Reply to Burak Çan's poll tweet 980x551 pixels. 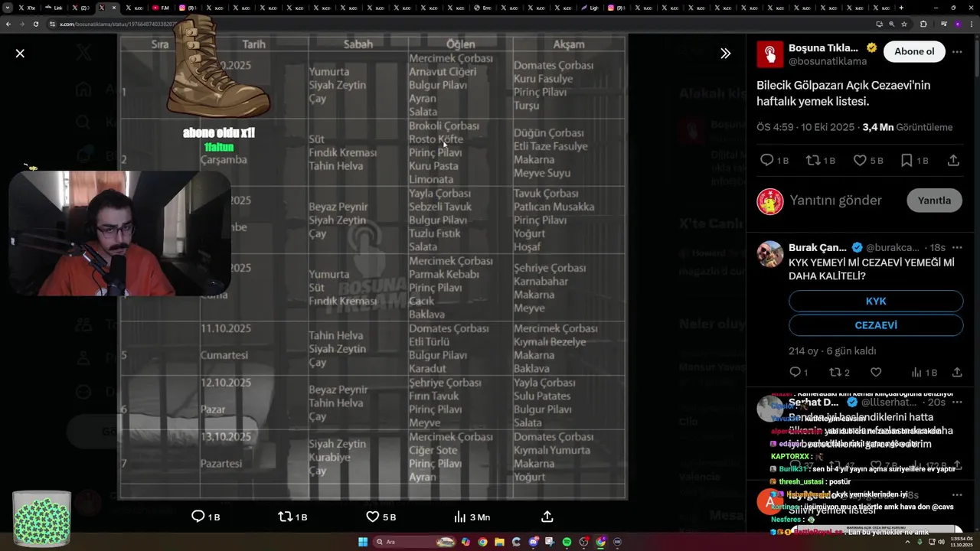(x=795, y=372)
